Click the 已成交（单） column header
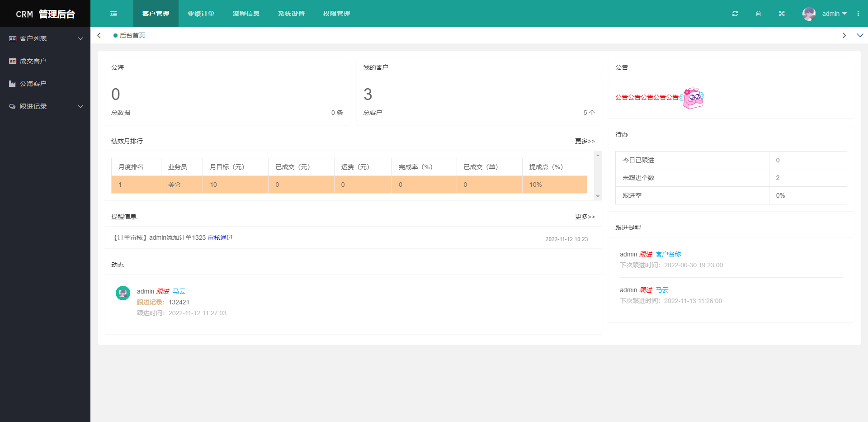This screenshot has width=868, height=422. pos(490,167)
